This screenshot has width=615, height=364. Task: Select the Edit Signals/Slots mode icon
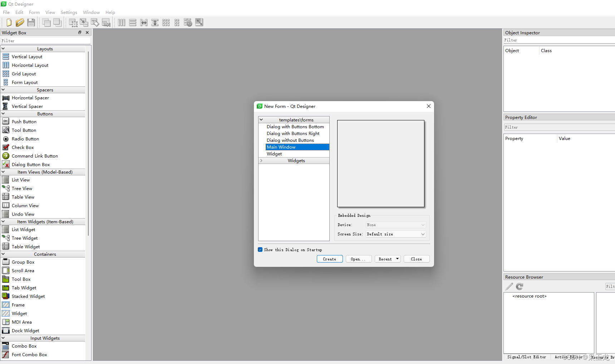pyautogui.click(x=84, y=23)
